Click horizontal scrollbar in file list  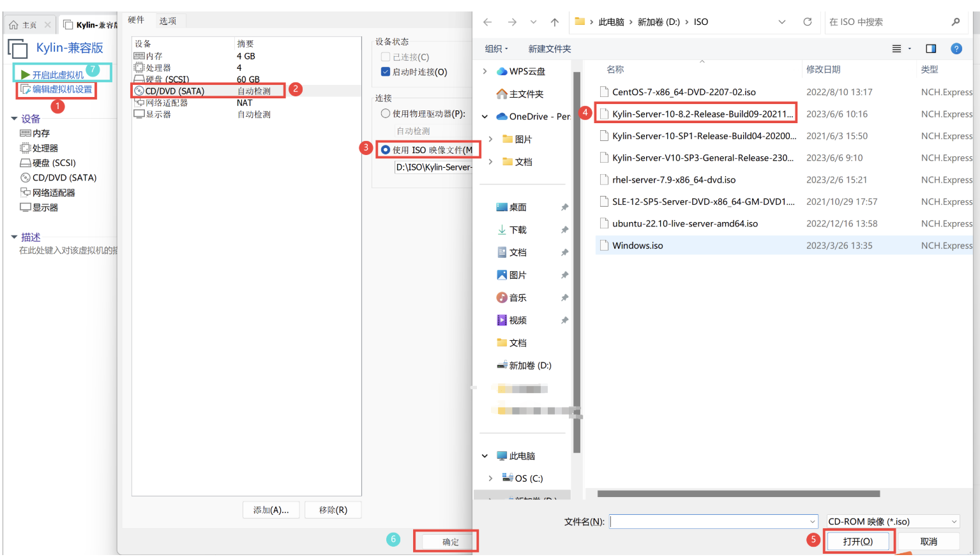739,494
